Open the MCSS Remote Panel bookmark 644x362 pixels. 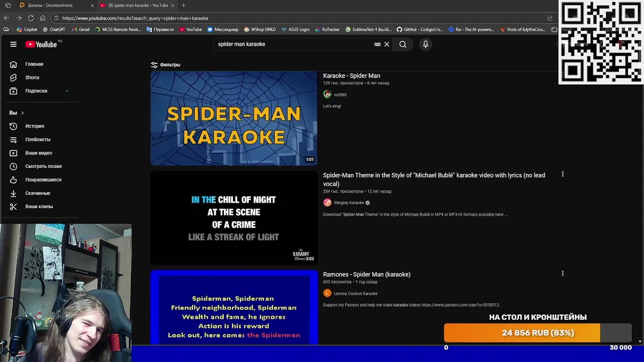tap(118, 30)
